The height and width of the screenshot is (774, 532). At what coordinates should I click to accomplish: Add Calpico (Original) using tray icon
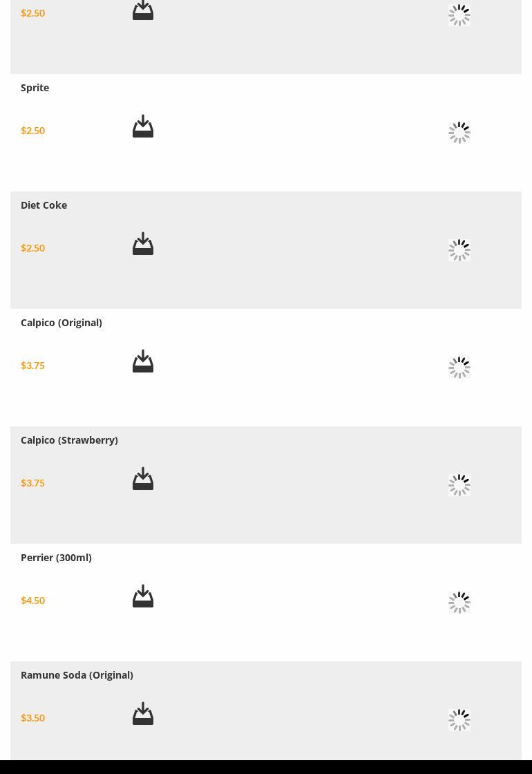point(143,361)
